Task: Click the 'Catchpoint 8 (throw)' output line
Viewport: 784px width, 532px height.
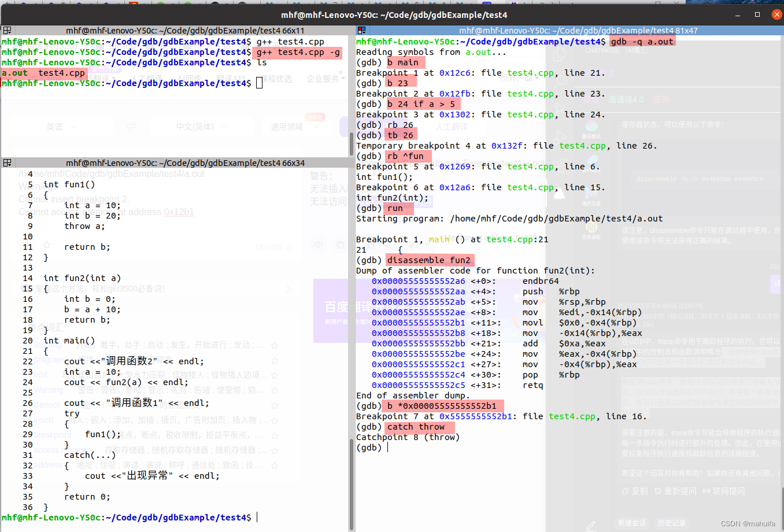Action: [408, 437]
